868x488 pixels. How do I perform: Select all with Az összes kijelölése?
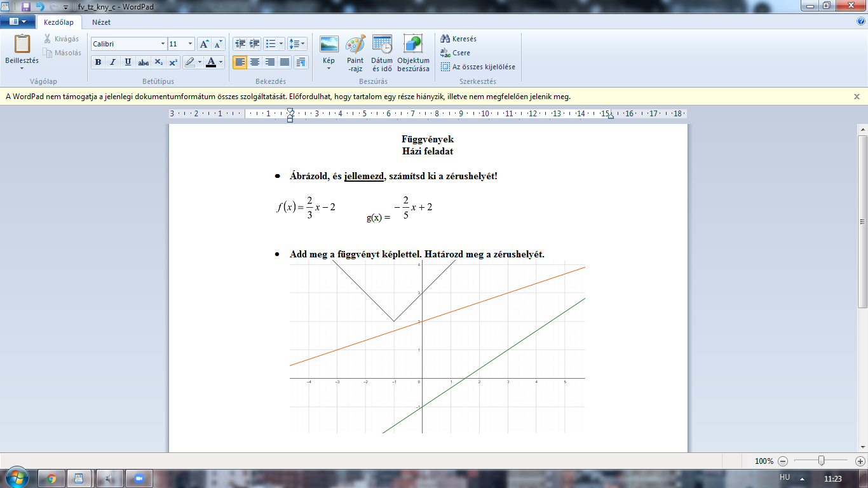(477, 67)
